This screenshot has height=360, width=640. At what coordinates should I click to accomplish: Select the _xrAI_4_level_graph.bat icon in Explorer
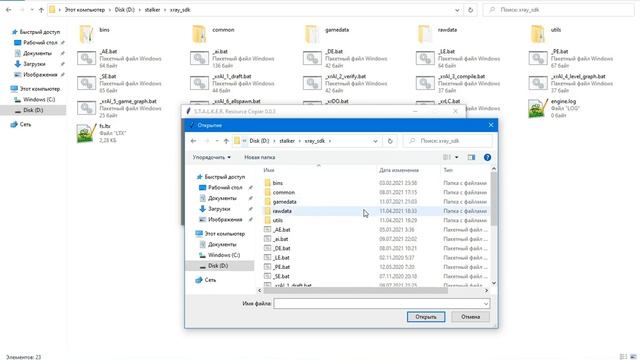tap(538, 83)
